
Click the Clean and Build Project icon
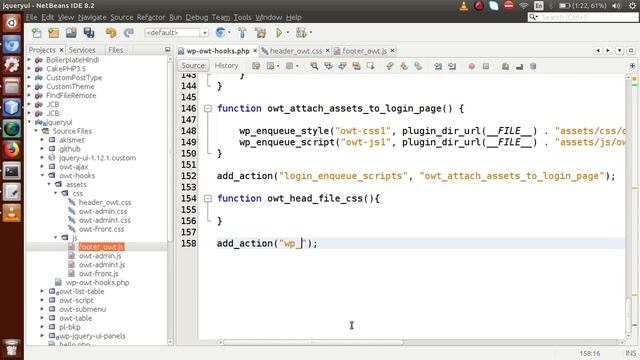(260, 33)
